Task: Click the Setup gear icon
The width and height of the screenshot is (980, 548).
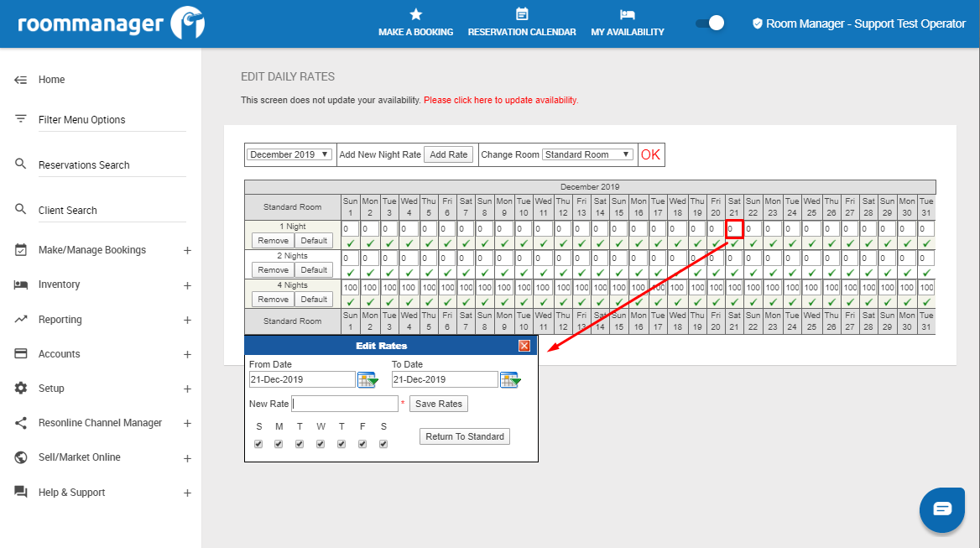Action: click(21, 388)
